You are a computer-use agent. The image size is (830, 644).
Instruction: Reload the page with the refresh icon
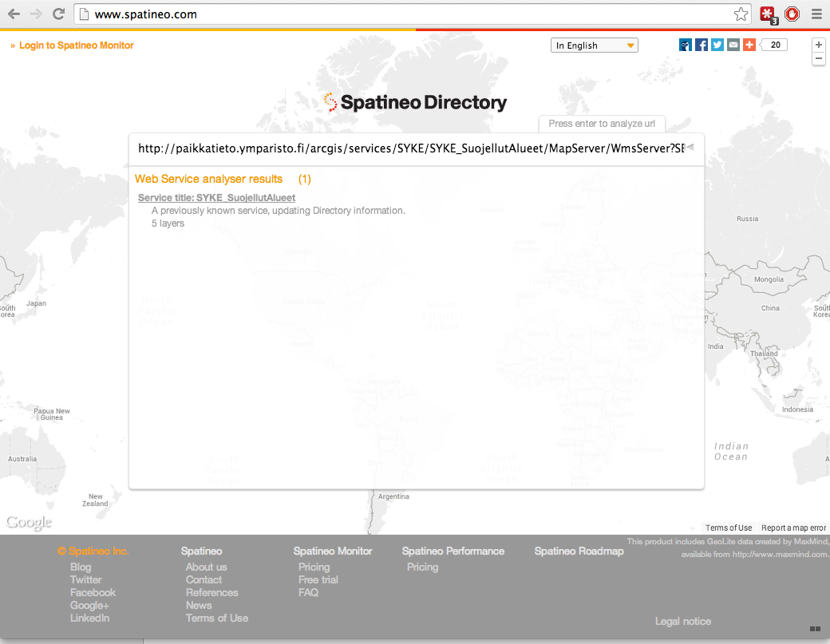[x=59, y=14]
